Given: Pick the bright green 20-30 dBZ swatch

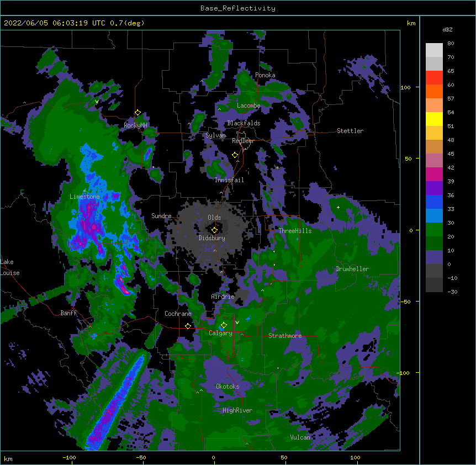Looking at the screenshot, I should [x=434, y=230].
